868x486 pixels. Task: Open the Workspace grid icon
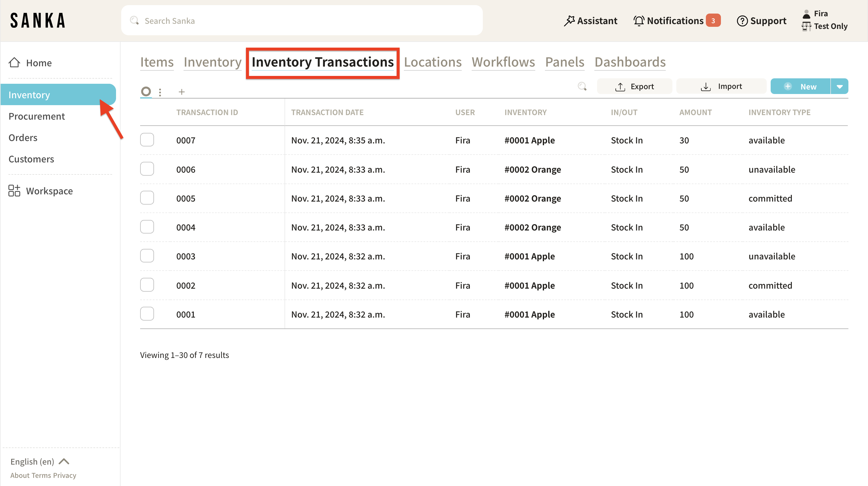click(14, 191)
